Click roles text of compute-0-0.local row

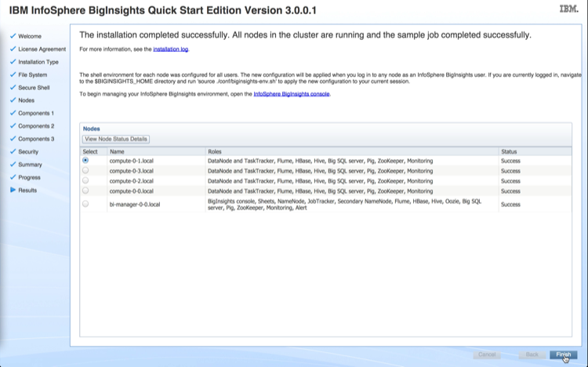[x=320, y=191]
